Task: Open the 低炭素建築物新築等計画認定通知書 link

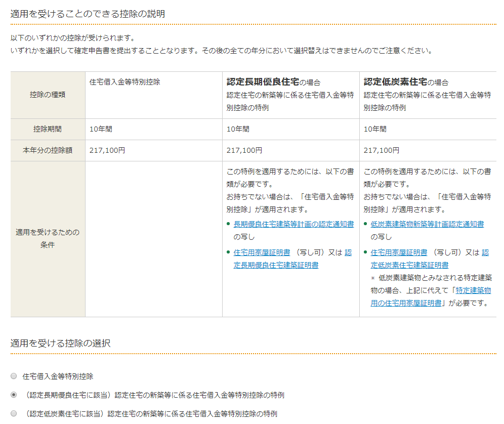Action: click(x=427, y=224)
